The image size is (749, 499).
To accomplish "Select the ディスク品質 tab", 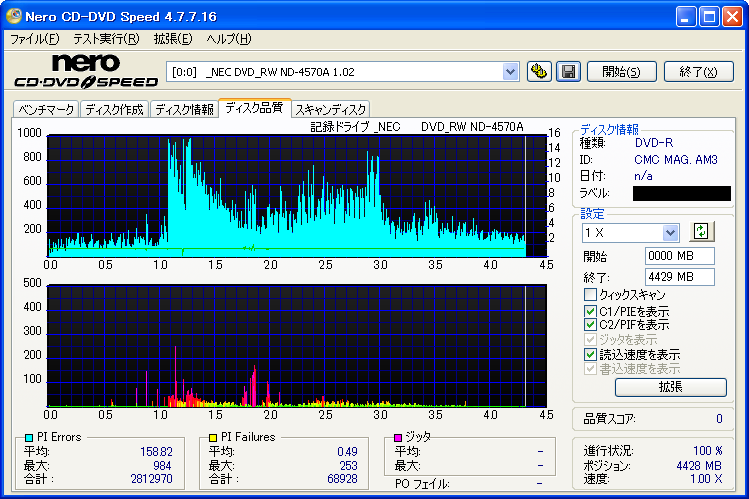I will pos(254,108).
